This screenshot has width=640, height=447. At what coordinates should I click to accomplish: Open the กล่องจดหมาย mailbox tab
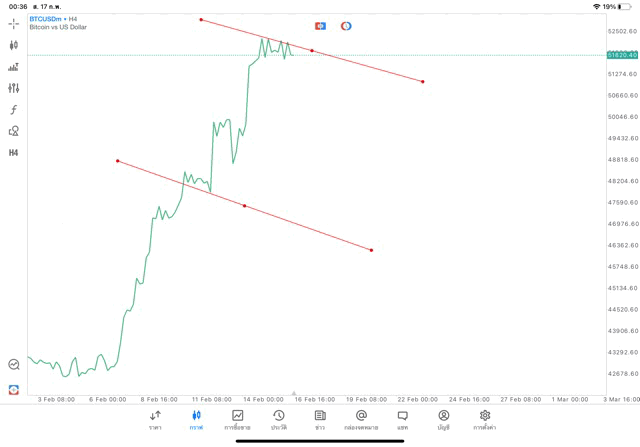pyautogui.click(x=361, y=420)
